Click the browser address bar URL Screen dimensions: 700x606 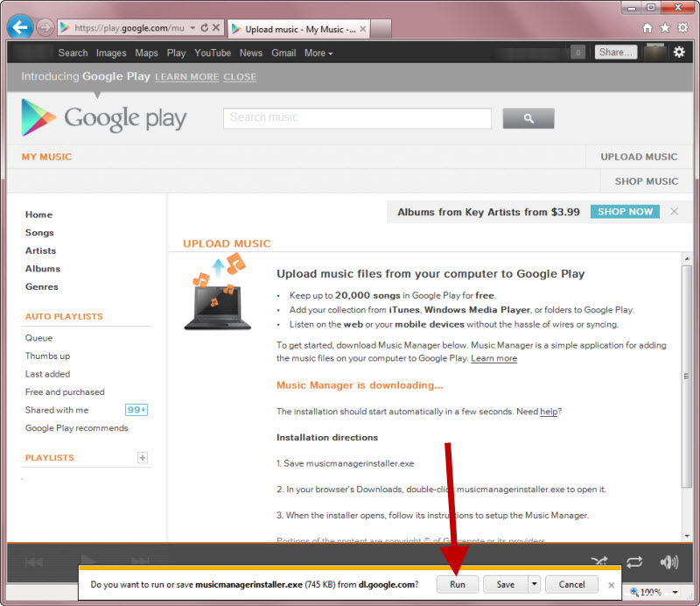[129, 28]
